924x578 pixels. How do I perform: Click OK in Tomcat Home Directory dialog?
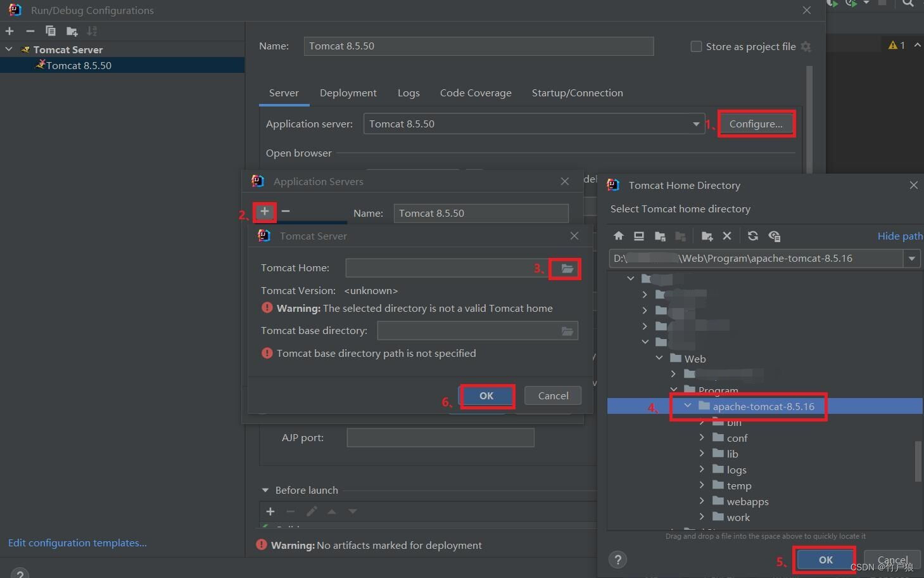(x=825, y=560)
